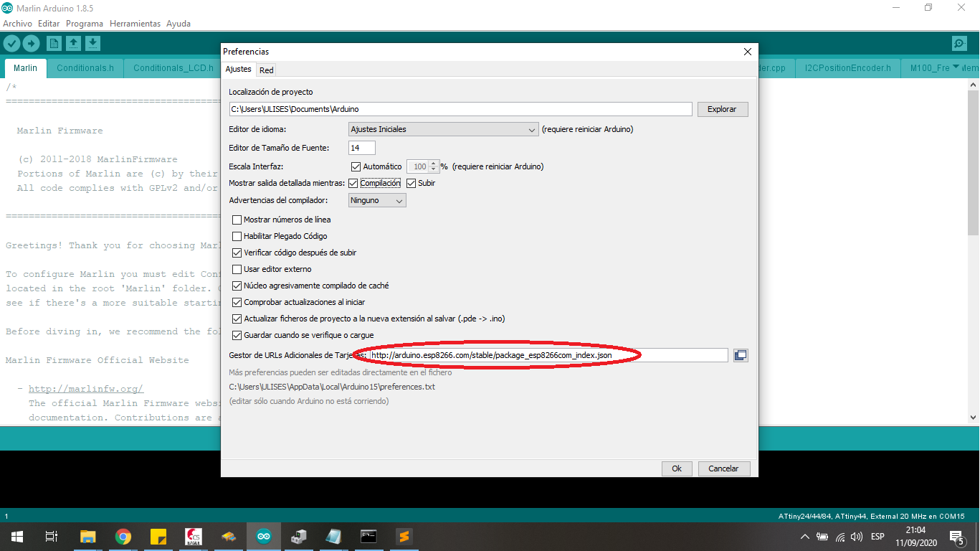This screenshot has height=551, width=980.
Task: Click the volume speaker tray icon
Action: [856, 537]
